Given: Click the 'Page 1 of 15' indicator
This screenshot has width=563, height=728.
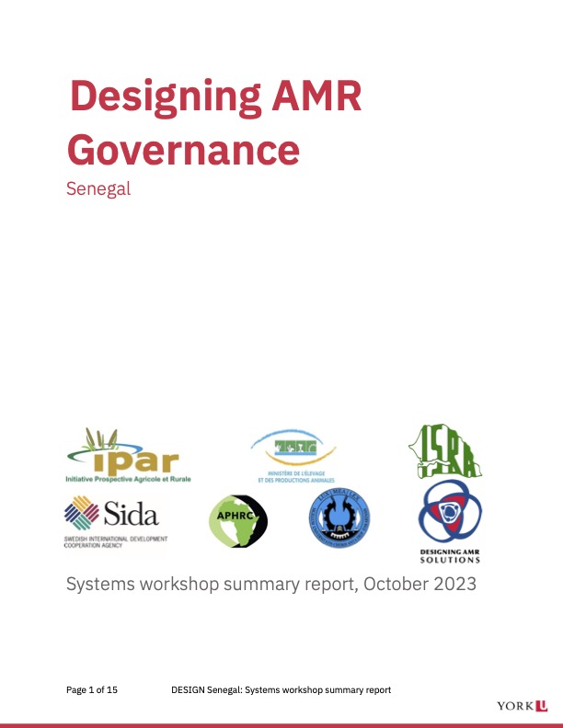Looking at the screenshot, I should (92, 689).
